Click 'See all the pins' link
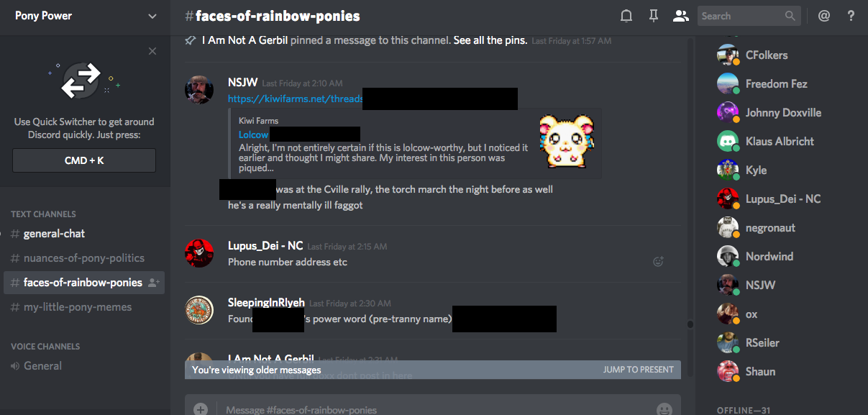 tap(490, 40)
